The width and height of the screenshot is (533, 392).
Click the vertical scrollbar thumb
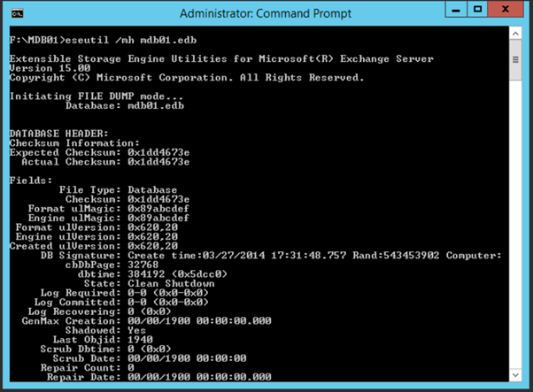click(514, 58)
